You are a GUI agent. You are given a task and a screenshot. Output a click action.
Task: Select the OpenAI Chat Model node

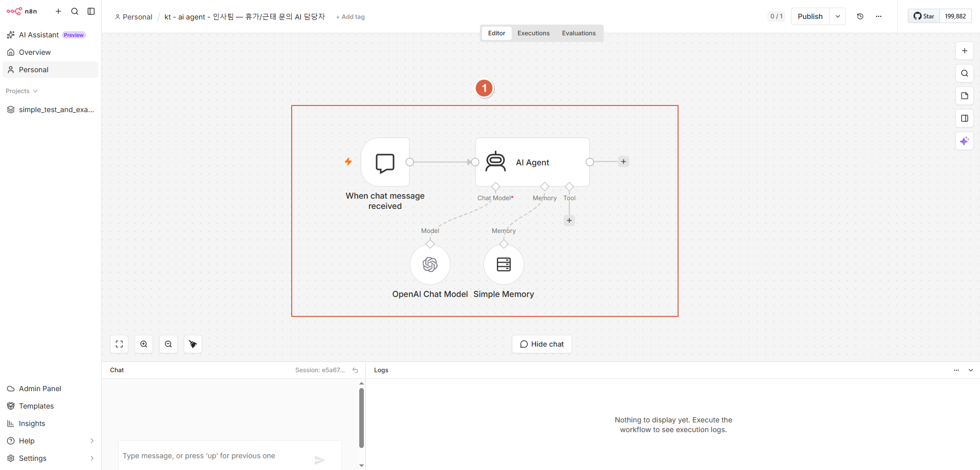pyautogui.click(x=430, y=264)
